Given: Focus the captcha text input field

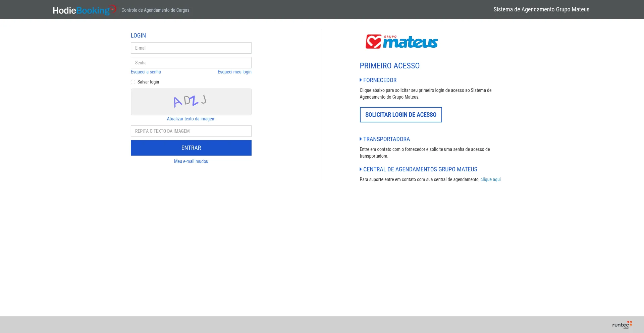Looking at the screenshot, I should (x=191, y=131).
